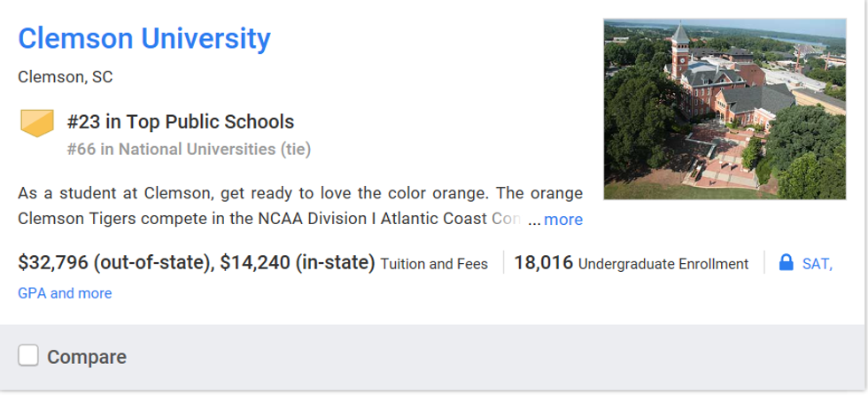Click the GPA and more link text
Screen dimensions: 868x395
pyautogui.click(x=65, y=293)
